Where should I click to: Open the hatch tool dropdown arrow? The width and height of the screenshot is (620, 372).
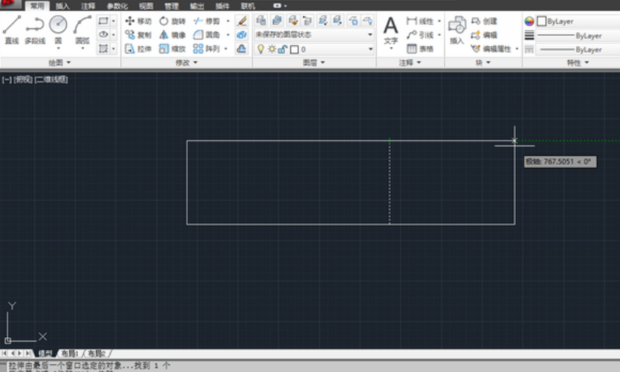[x=113, y=49]
